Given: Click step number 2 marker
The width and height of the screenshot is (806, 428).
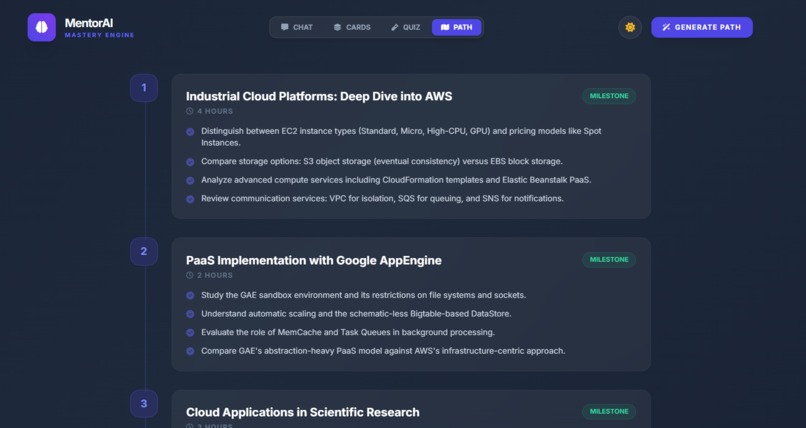Looking at the screenshot, I should [x=144, y=251].
